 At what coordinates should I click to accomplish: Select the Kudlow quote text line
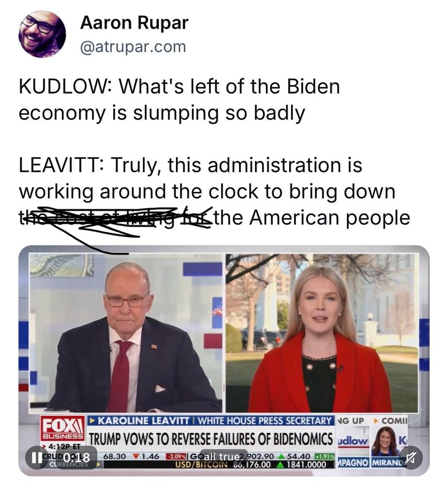click(x=179, y=100)
